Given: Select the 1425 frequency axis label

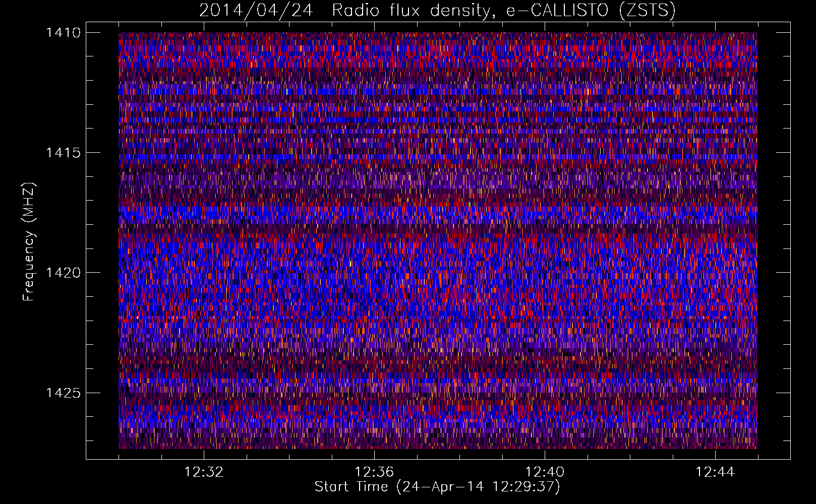Looking at the screenshot, I should [63, 393].
